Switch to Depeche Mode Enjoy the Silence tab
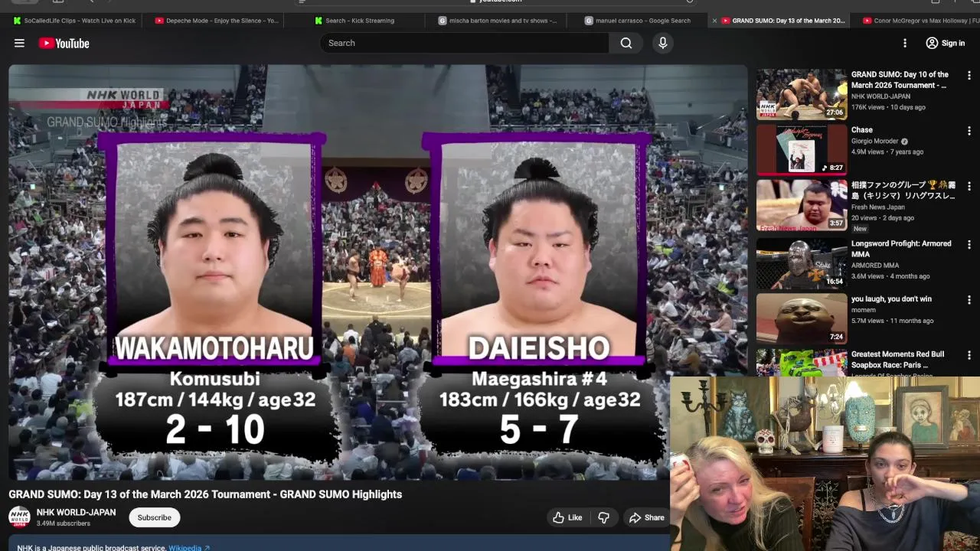This screenshot has height=551, width=980. [x=217, y=21]
